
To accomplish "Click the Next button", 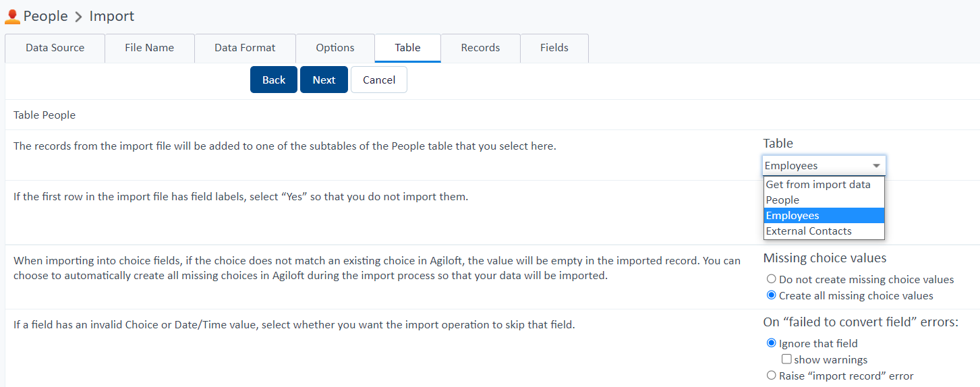I will [324, 80].
